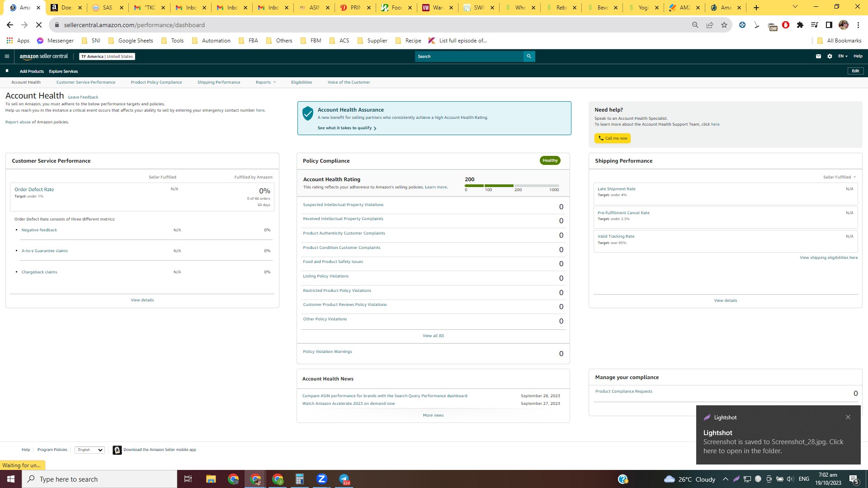
Task: Open the Chrome three-dot menu
Action: [858, 25]
